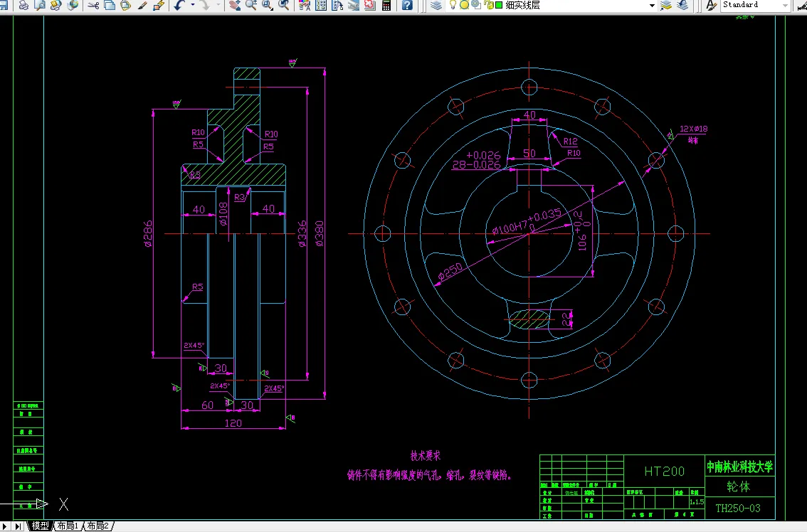Click the tab scroll-right arrow at bottom left
Viewport: 807px width, 532px height.
pyautogui.click(x=6, y=526)
